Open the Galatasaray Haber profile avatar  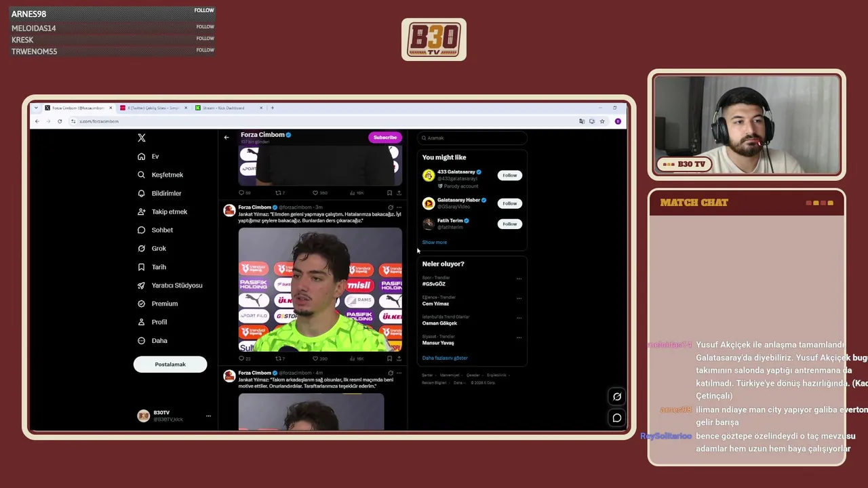429,203
